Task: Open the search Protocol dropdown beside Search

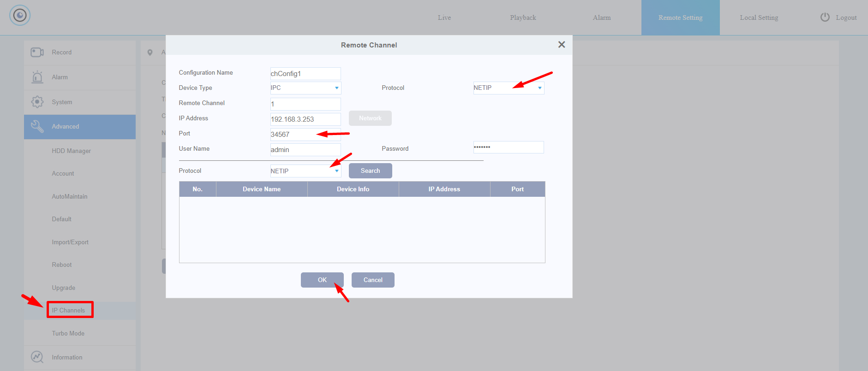Action: [x=305, y=171]
